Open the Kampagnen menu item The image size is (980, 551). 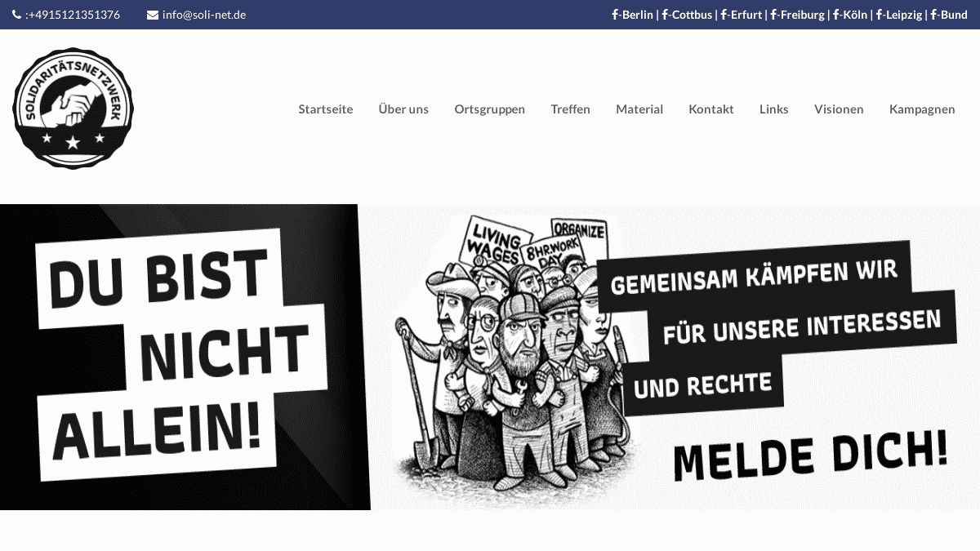pyautogui.click(x=922, y=109)
